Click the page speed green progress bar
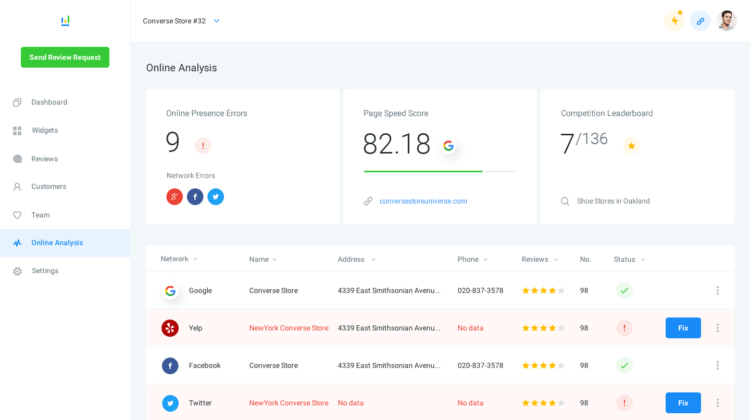Screen dimensions: 750x420 pyautogui.click(x=423, y=171)
